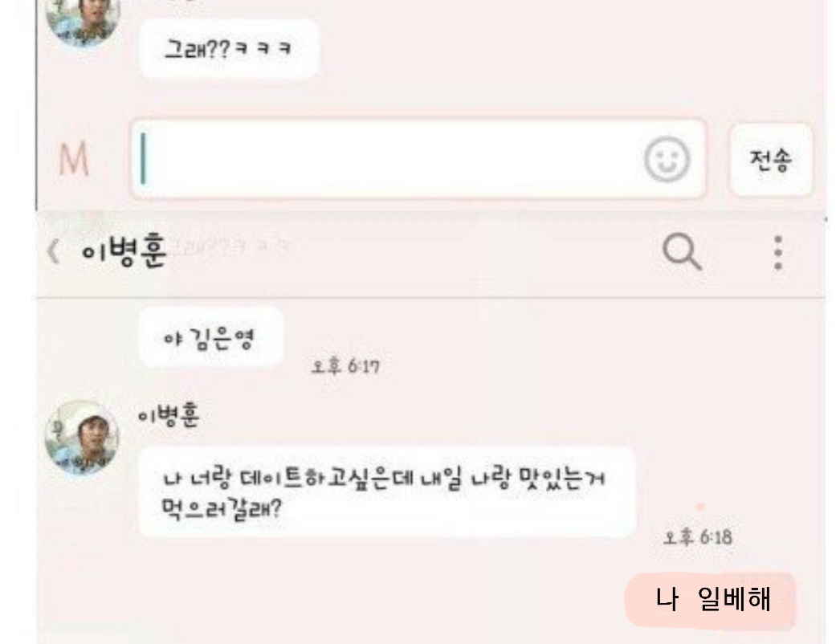Screen dimensions: 836x644
Task: Open 이병훈's profile photo beside long message
Action: click(x=82, y=437)
